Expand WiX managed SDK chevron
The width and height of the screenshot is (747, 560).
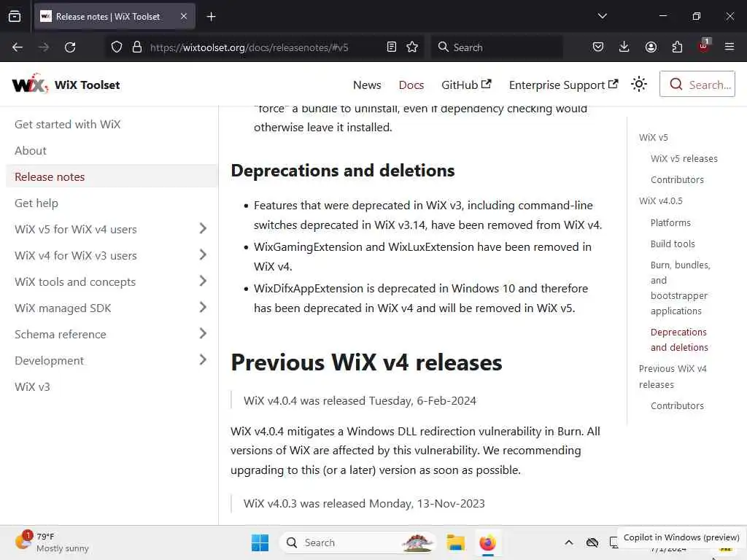(203, 307)
